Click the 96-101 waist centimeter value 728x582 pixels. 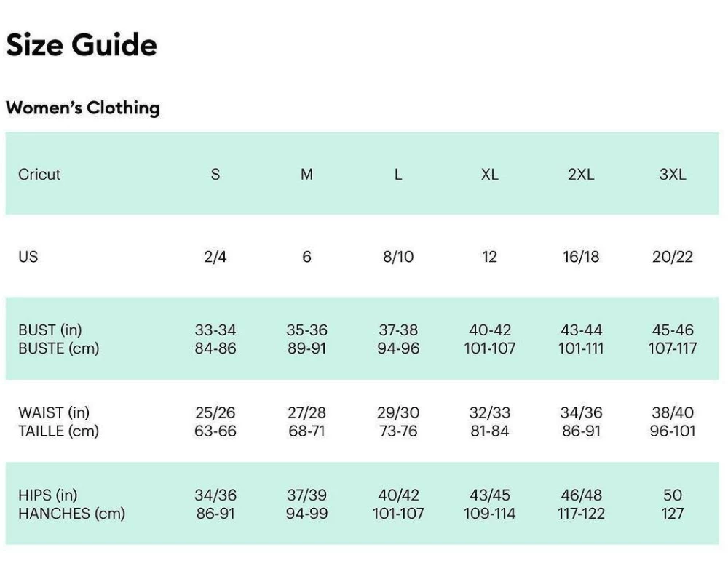point(673,431)
